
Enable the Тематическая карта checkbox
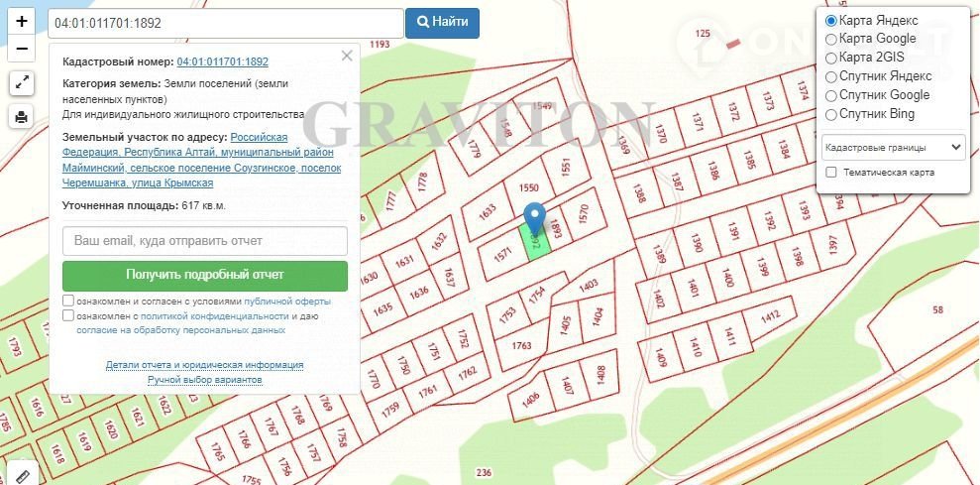click(831, 173)
